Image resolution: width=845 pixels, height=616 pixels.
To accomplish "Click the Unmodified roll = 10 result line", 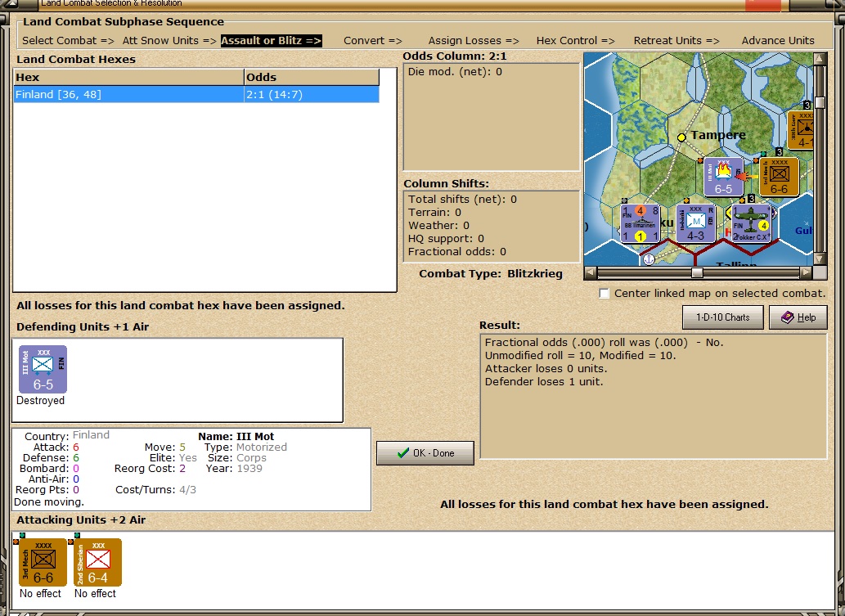I will coord(581,356).
